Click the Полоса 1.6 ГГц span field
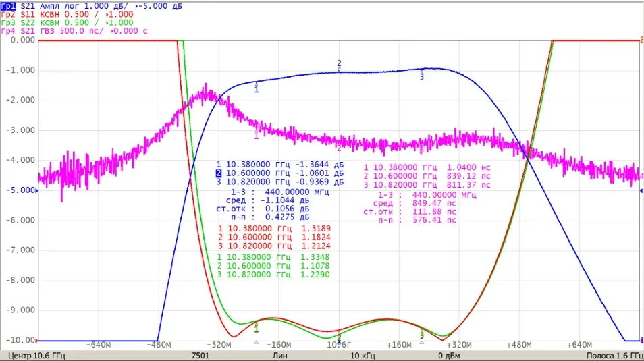644x361 pixels. point(614,356)
